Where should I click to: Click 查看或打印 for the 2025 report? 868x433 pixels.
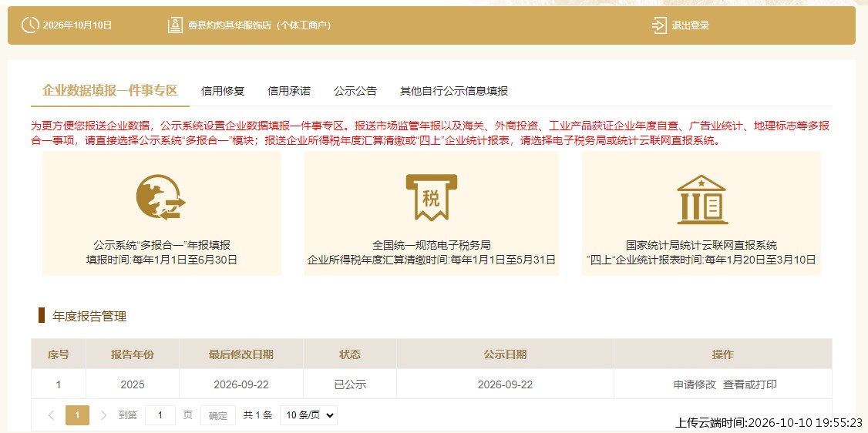[x=750, y=384]
